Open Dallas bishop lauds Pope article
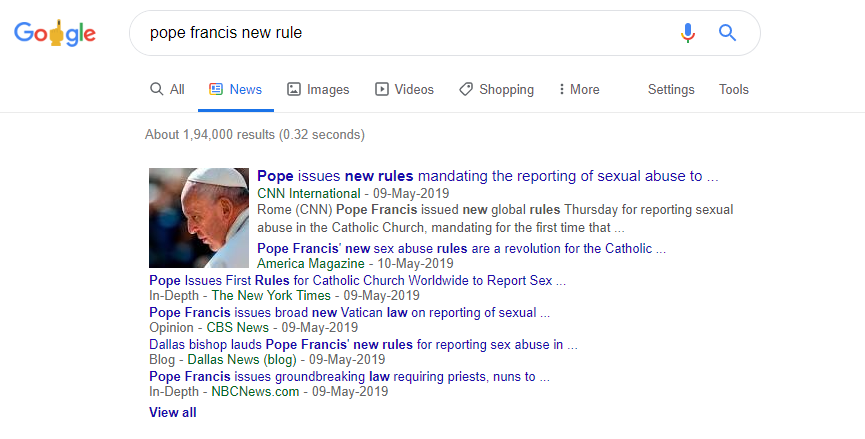 click(x=363, y=344)
